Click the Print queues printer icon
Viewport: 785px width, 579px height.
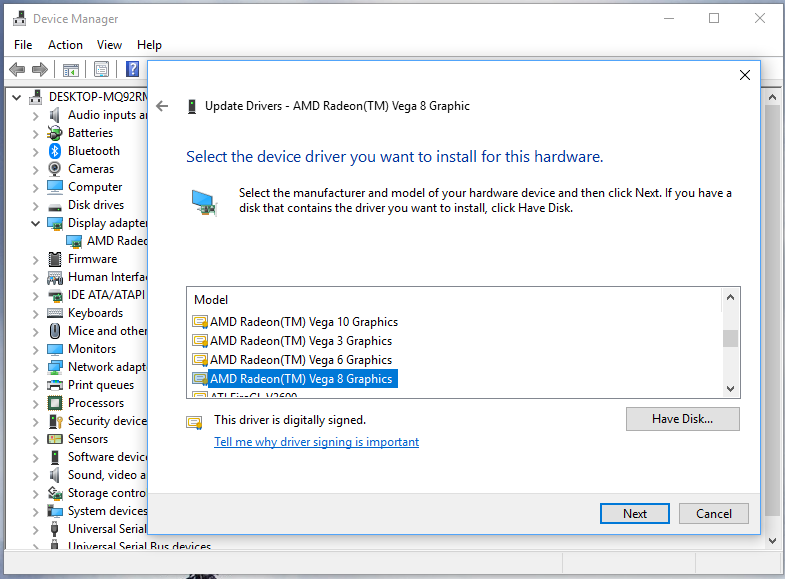pos(55,385)
